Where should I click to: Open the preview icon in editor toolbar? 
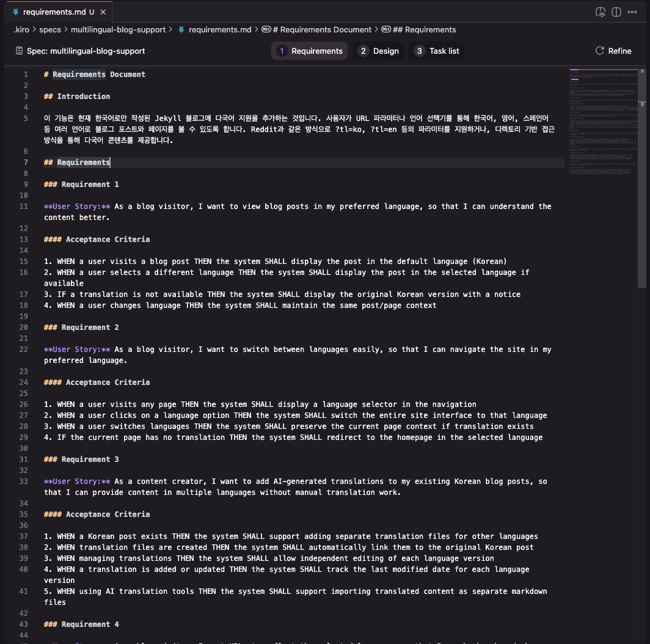point(601,12)
